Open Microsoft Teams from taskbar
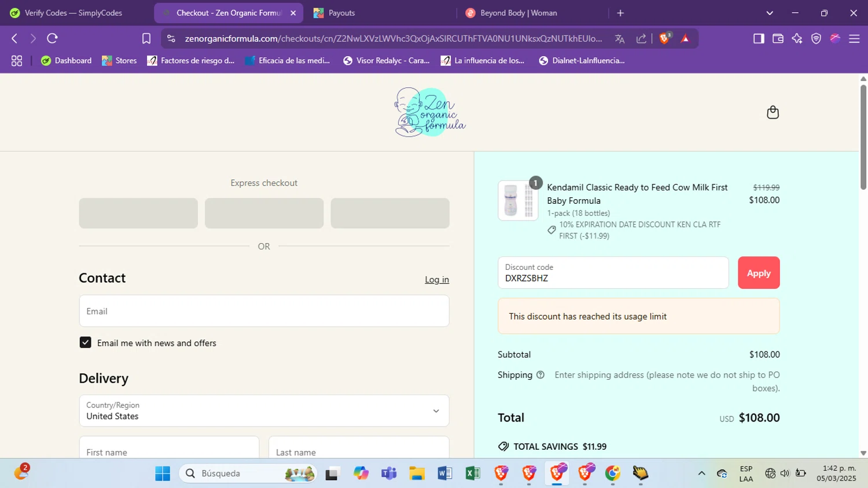Screen dimensions: 868x488 coord(389,474)
